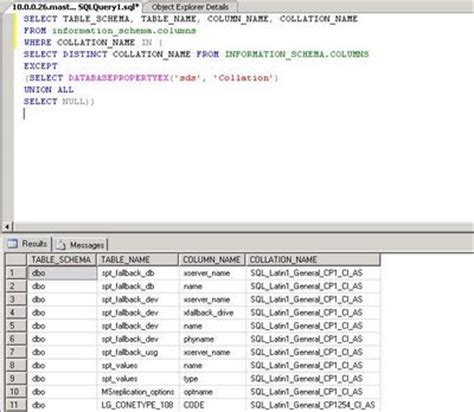This screenshot has width=474, height=412.
Task: Click name cell in row 5
Action: pyautogui.click(x=212, y=326)
